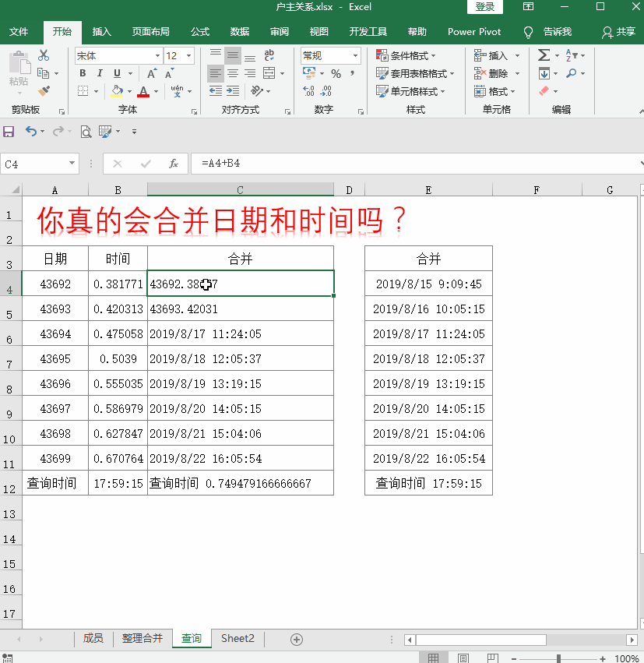Screen dimensions: 644x663
Task: Click 共享 share button
Action: pyautogui.click(x=619, y=32)
